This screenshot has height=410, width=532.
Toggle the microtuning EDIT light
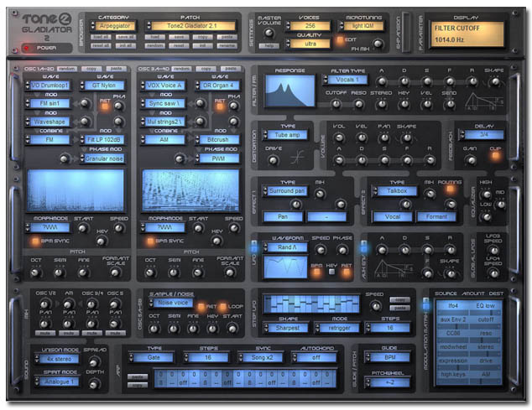(x=340, y=39)
